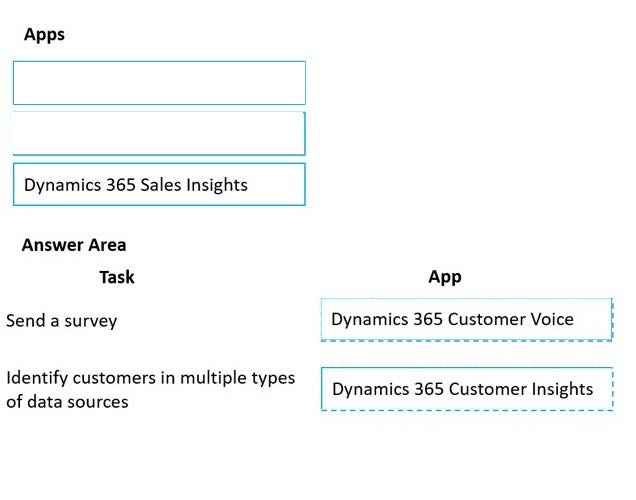Select the first empty Apps slot
The height and width of the screenshot is (500, 636).
pyautogui.click(x=159, y=83)
